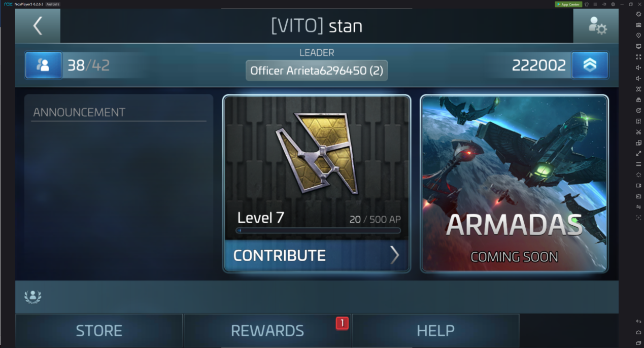The height and width of the screenshot is (348, 644).
Task: Toggle Nox fullscreen mode icon
Action: (x=638, y=57)
